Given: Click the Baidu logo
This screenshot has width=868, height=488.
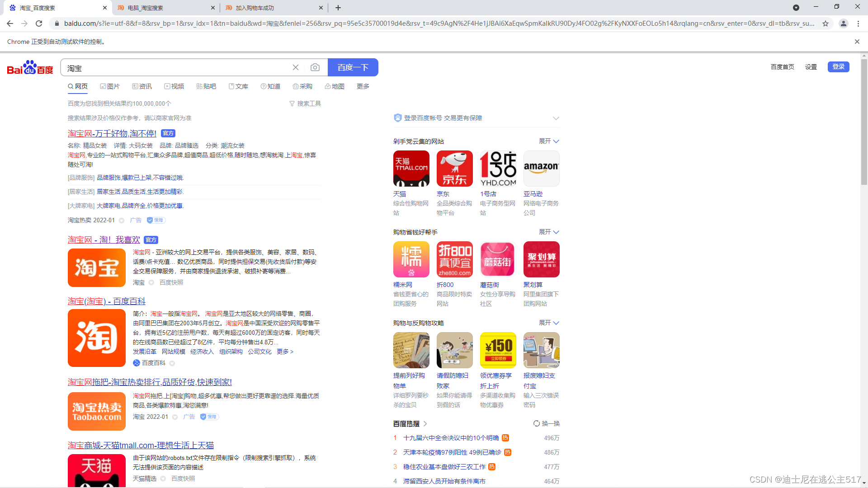Looking at the screenshot, I should point(30,67).
